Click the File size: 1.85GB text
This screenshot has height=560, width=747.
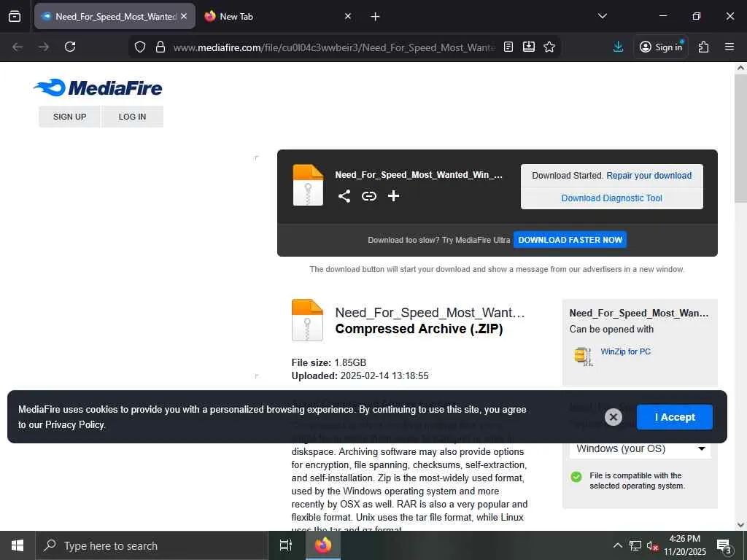point(329,363)
